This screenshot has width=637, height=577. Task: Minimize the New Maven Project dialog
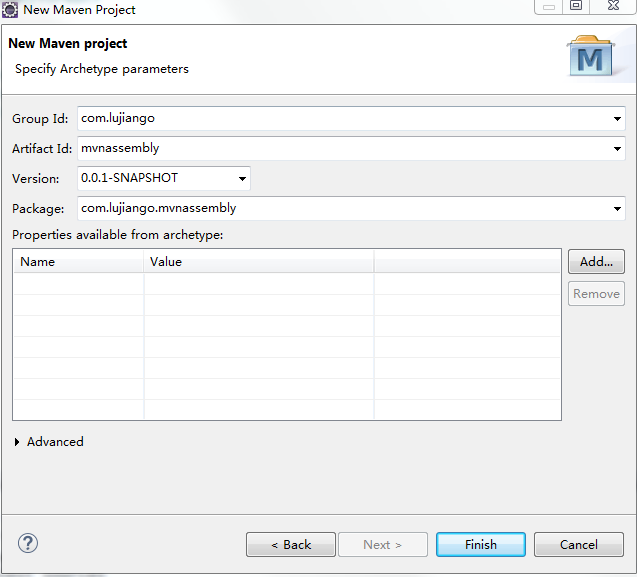pyautogui.click(x=549, y=7)
